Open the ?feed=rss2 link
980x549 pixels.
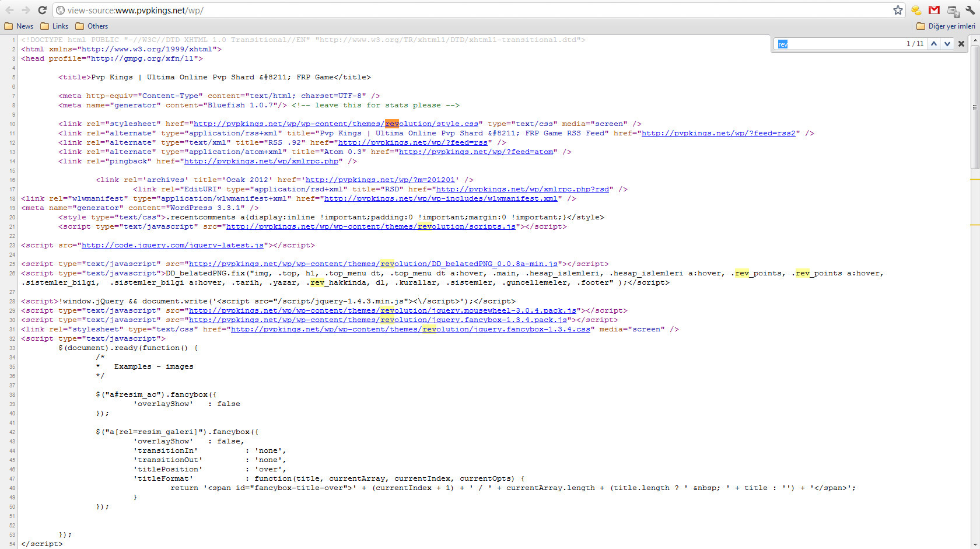719,133
